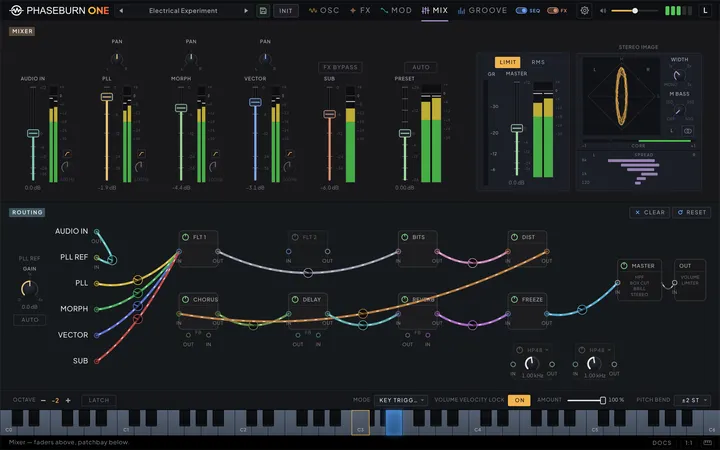Toggle power for DIST module
This screenshot has height=450, width=720.
(x=514, y=237)
